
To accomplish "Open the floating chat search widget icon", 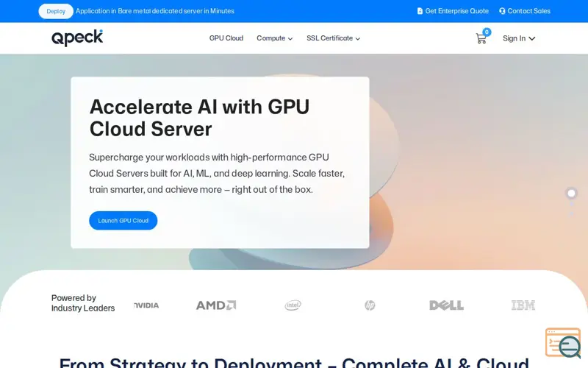I will point(563,343).
